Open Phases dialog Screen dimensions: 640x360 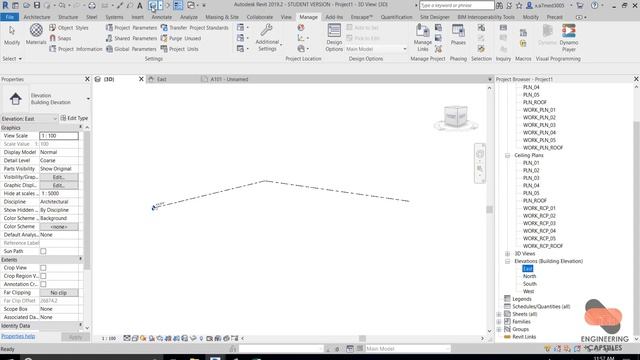458,35
